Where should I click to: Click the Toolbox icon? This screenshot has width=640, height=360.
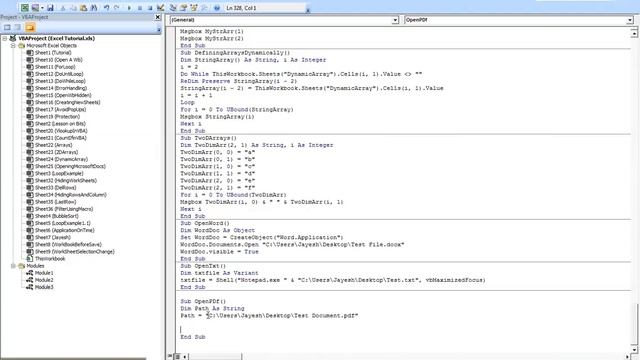click(x=204, y=8)
